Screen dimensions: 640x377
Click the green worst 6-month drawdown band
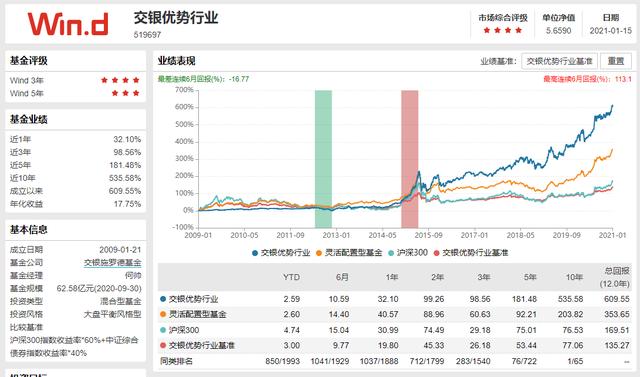pos(323,159)
